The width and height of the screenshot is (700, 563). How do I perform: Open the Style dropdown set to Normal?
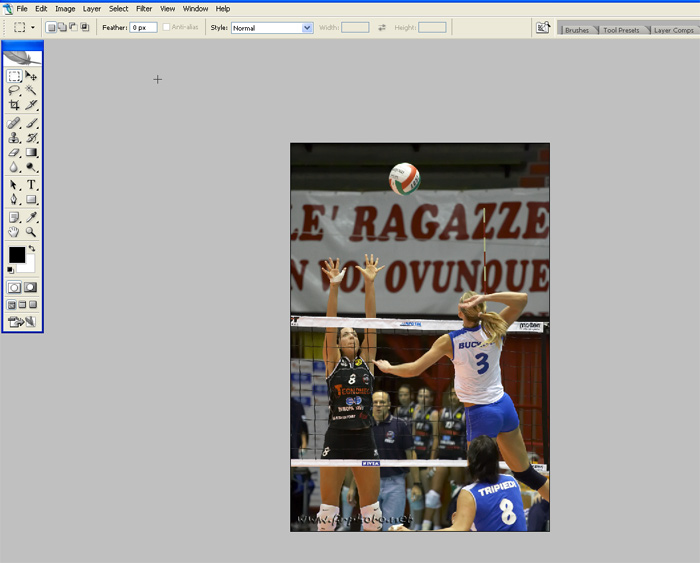(x=272, y=28)
